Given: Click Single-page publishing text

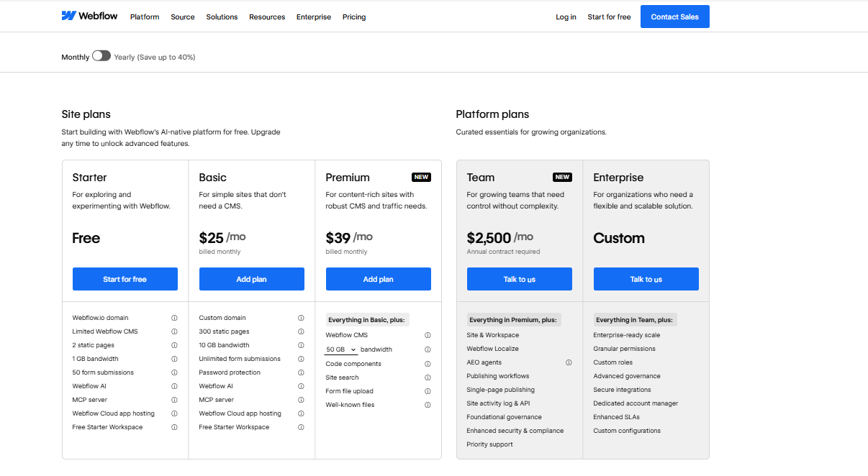Looking at the screenshot, I should (501, 390).
